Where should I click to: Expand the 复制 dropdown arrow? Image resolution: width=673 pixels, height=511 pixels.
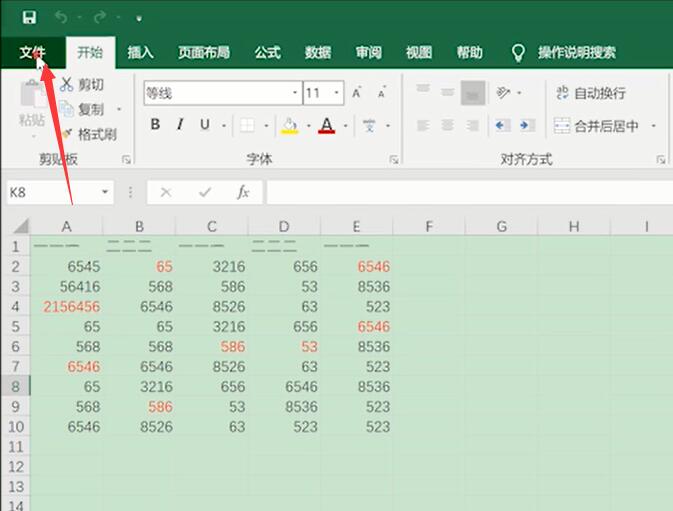tap(119, 109)
